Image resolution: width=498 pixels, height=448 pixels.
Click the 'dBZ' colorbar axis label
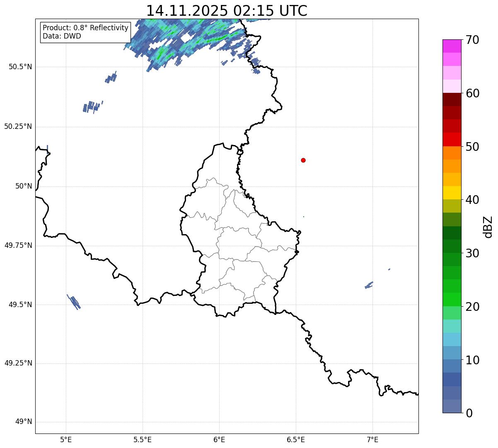click(x=488, y=227)
